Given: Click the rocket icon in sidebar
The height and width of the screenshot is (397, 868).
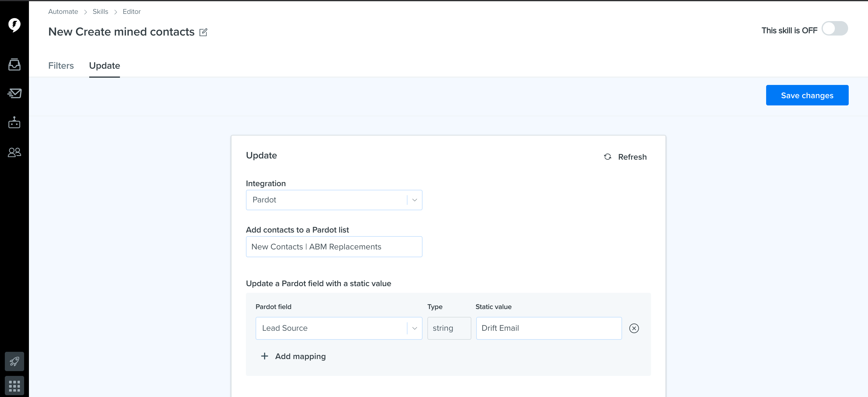Looking at the screenshot, I should point(14,361).
